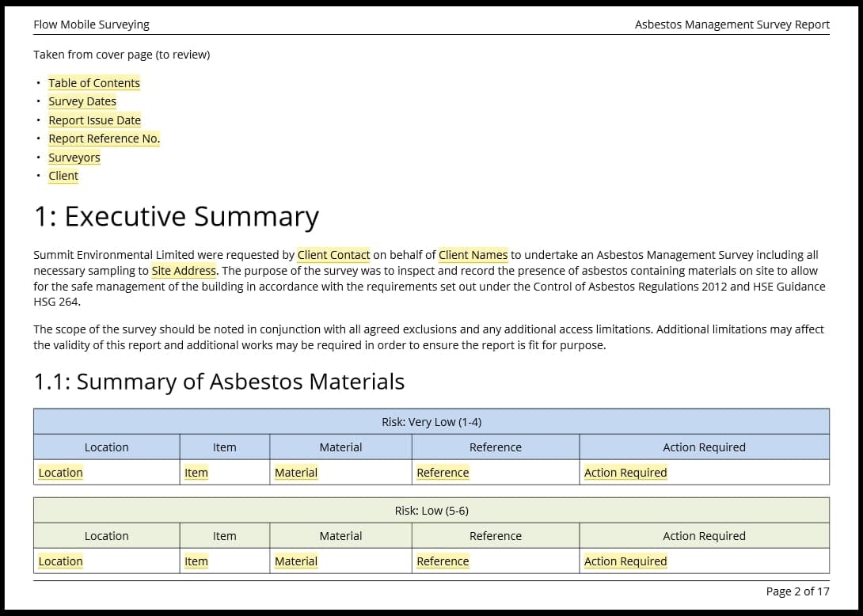Click Reference placeholder in Low risk table

coord(443,561)
